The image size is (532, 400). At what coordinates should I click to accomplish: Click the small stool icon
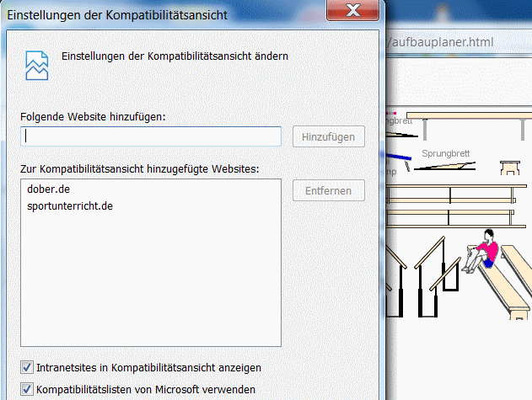(511, 167)
